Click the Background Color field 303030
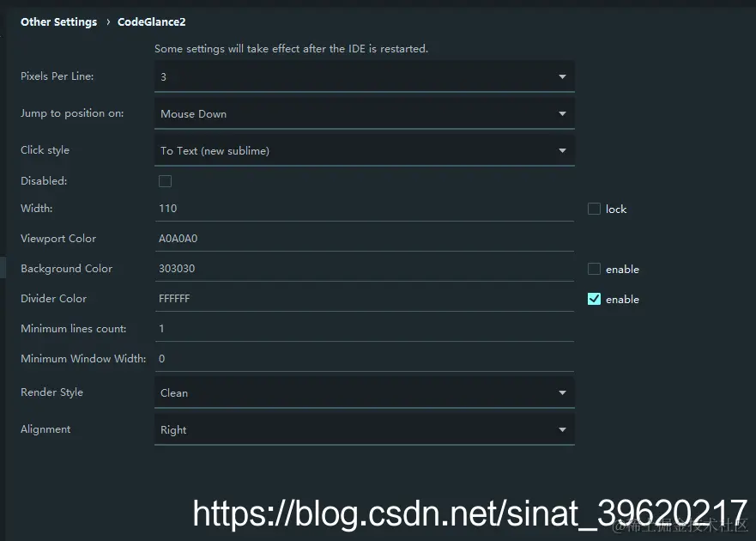756x541 pixels. click(x=365, y=268)
